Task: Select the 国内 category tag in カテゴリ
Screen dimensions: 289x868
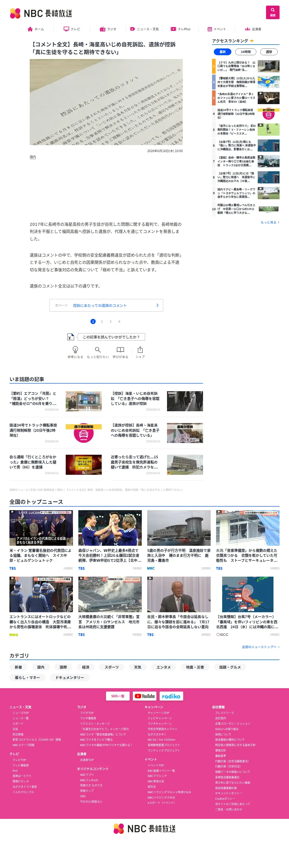Action: pos(41,667)
